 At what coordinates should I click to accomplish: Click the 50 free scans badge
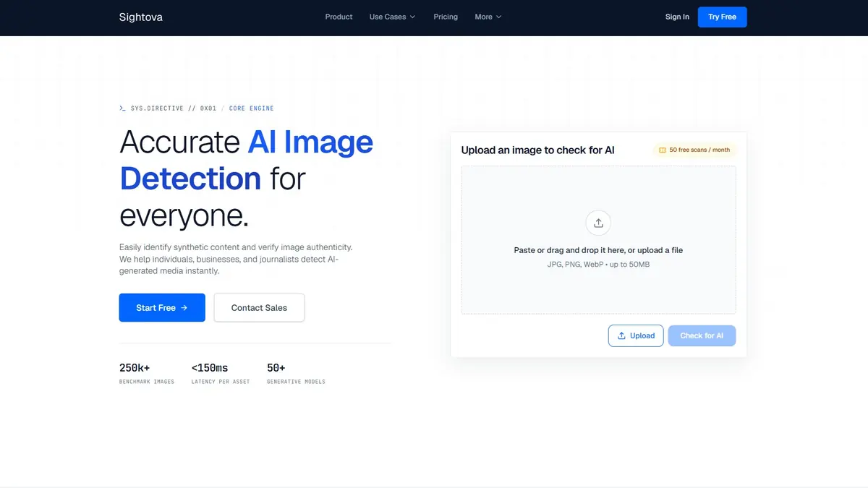[x=694, y=150]
